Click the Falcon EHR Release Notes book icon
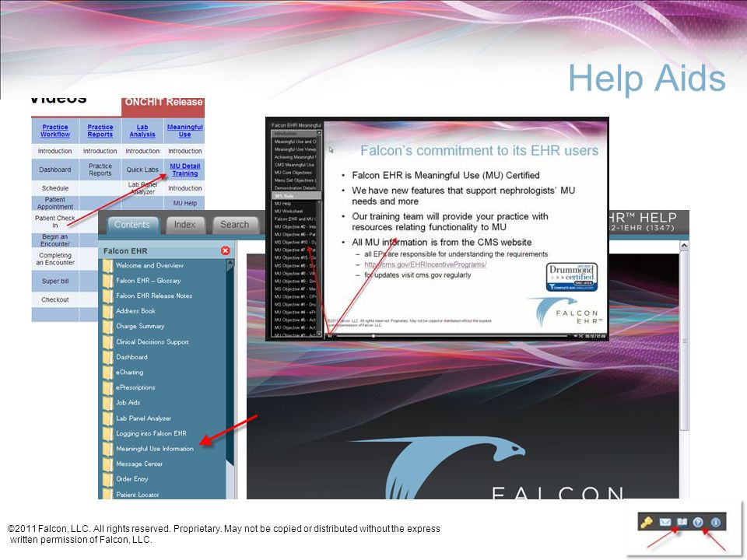Screen dimensions: 747x560 click(x=107, y=296)
